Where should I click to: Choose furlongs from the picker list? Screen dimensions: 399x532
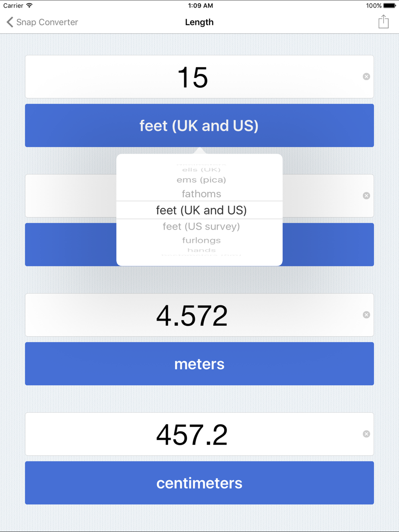(x=201, y=240)
